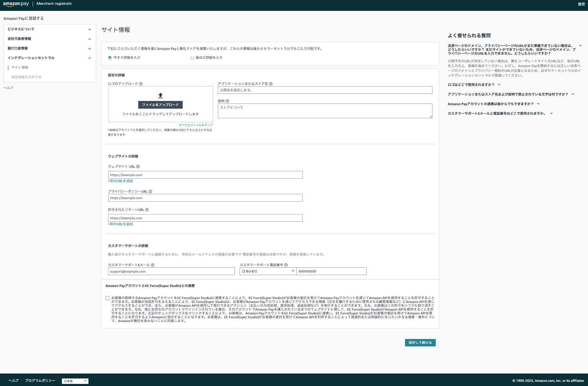The height and width of the screenshot is (386, 588).
Task: Click +別のURLを追加 under ウェブサイト URL
Action: tap(121, 181)
